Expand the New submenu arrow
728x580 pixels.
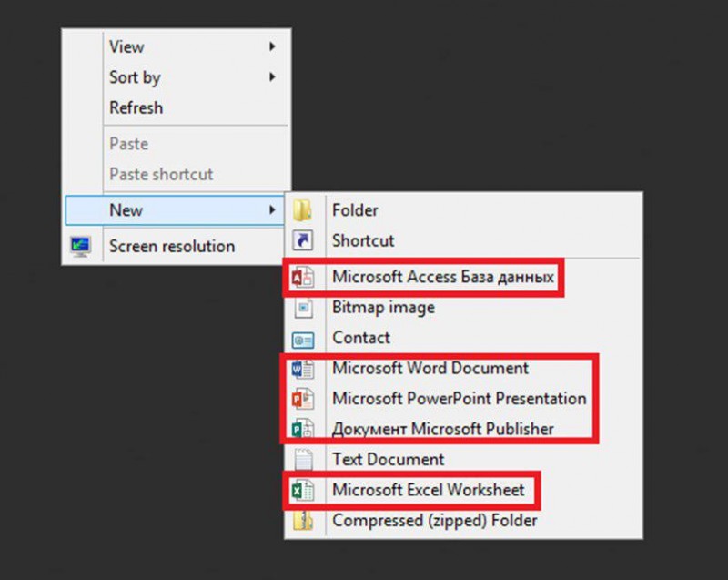tap(272, 210)
